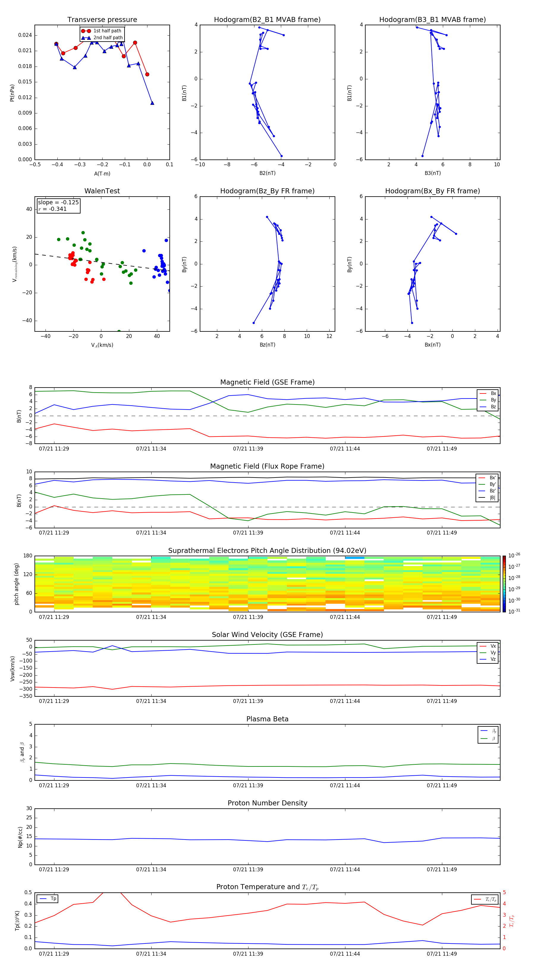
Task: Click the "A(T·m)" x-axis label
Action: pos(102,173)
